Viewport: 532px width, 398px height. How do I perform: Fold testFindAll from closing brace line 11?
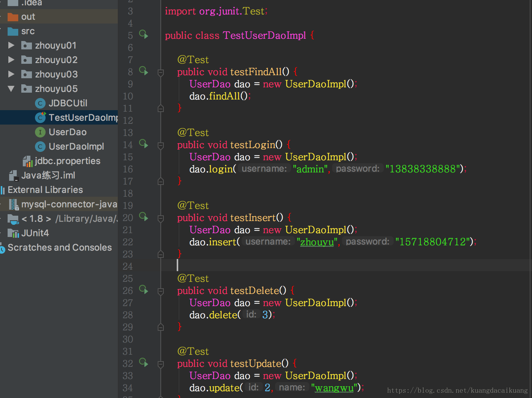[x=161, y=108]
